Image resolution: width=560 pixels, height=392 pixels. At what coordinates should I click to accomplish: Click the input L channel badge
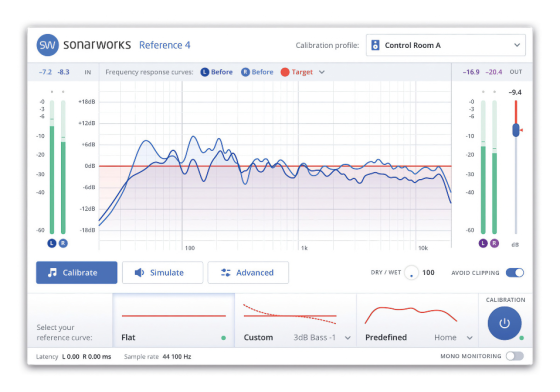coord(52,243)
